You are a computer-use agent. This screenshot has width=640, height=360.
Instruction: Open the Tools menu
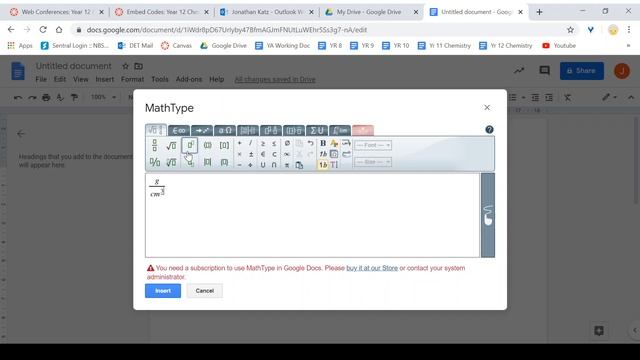point(160,79)
